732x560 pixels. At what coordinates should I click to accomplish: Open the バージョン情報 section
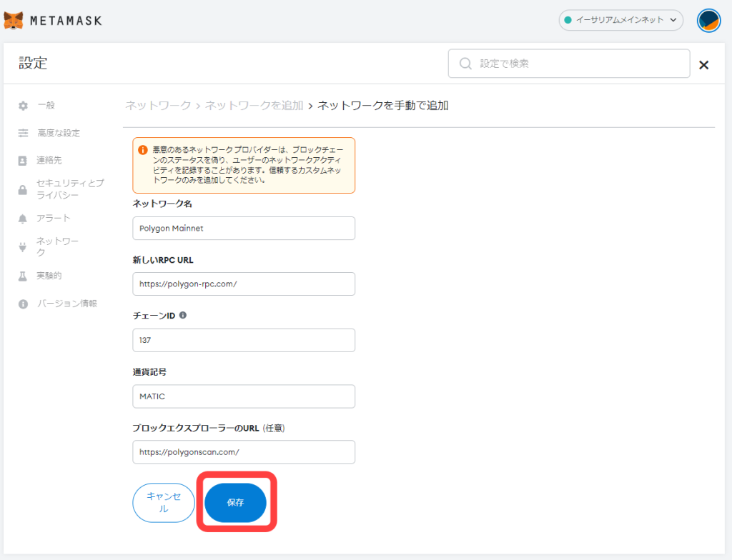(x=67, y=304)
